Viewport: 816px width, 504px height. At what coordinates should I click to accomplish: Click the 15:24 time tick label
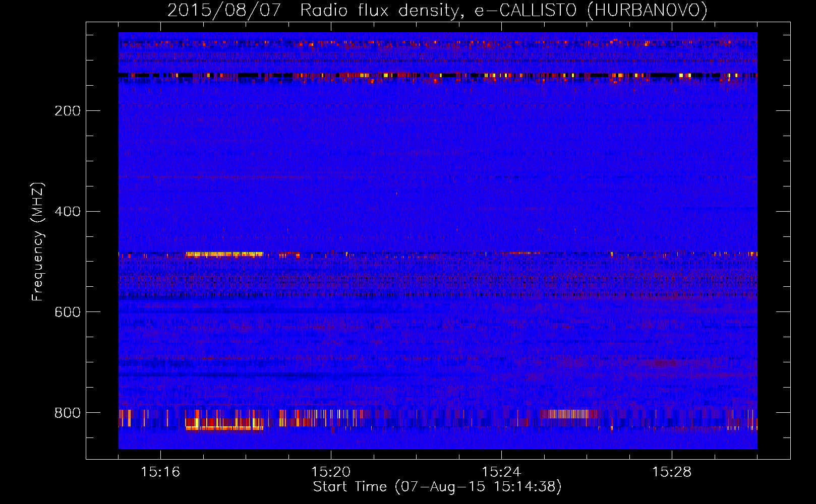coord(501,472)
